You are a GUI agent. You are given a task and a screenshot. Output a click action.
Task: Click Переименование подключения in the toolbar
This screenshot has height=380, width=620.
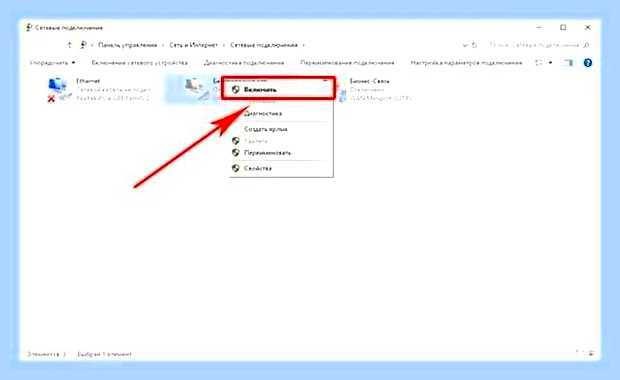347,62
